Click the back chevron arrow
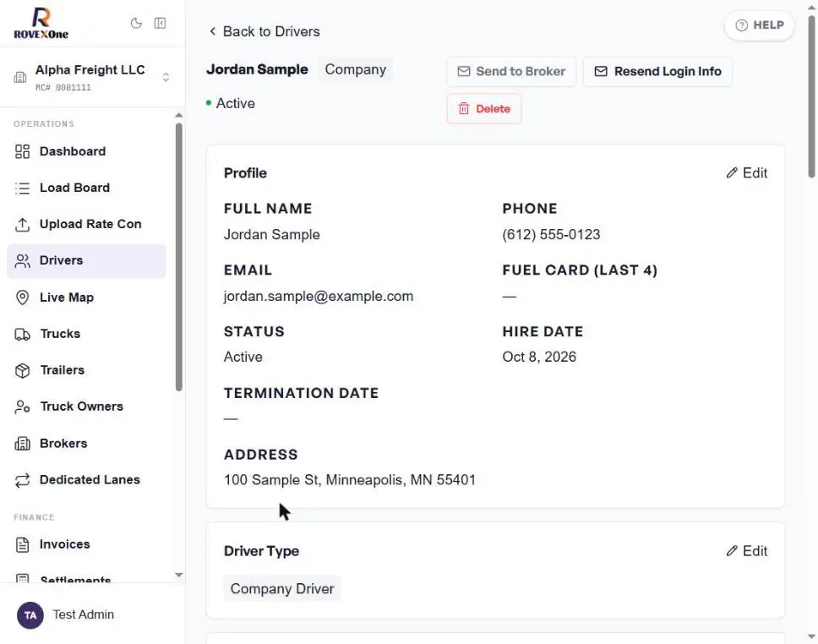The width and height of the screenshot is (818, 644). (x=212, y=31)
